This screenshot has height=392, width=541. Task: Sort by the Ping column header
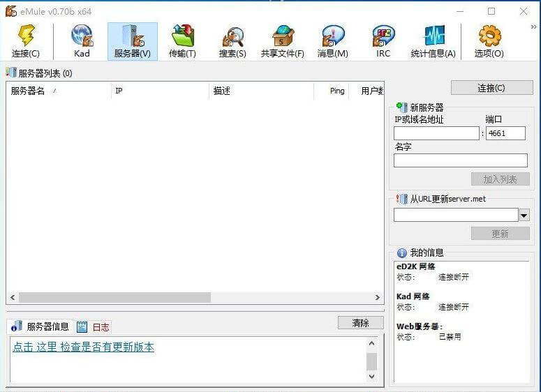tap(331, 91)
